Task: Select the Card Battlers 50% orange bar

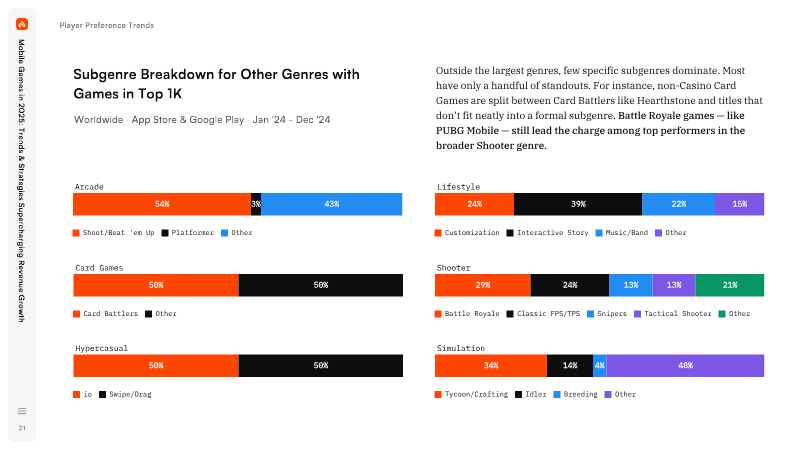Action: click(x=156, y=285)
